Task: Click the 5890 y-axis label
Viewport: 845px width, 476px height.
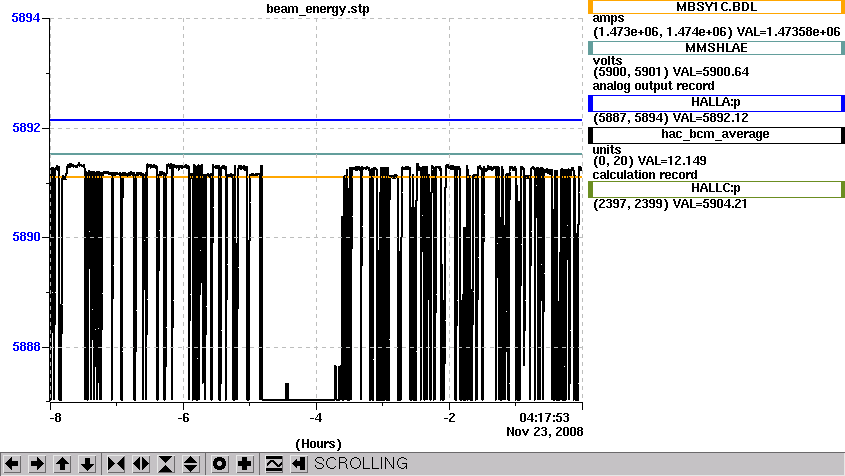Action: click(26, 237)
